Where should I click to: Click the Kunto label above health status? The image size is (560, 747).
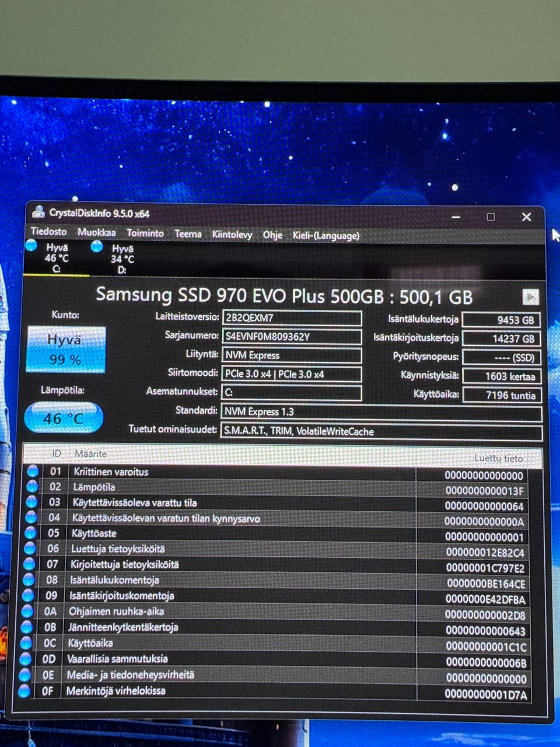(x=65, y=315)
